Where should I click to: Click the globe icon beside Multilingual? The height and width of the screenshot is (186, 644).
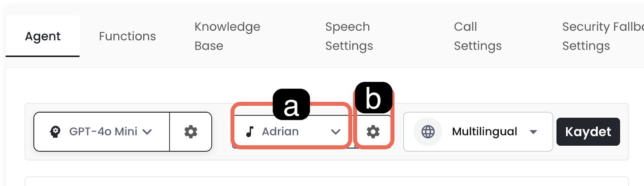(x=428, y=132)
